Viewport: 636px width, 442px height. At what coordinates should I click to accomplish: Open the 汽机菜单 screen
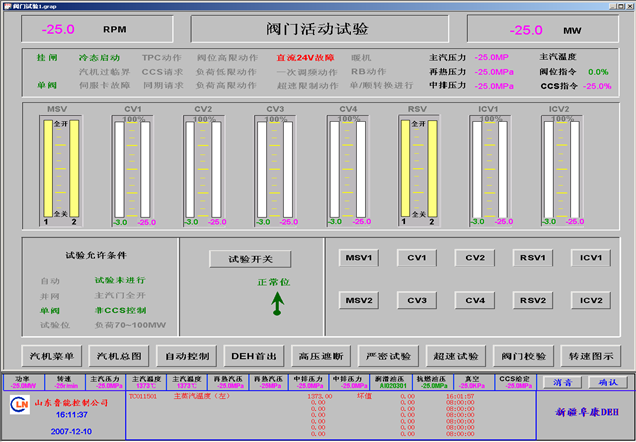pyautogui.click(x=52, y=356)
